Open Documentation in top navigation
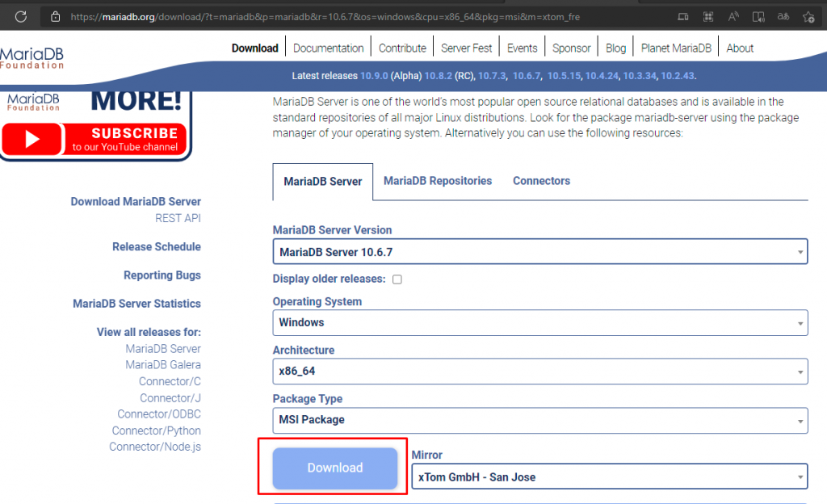 pos(328,48)
